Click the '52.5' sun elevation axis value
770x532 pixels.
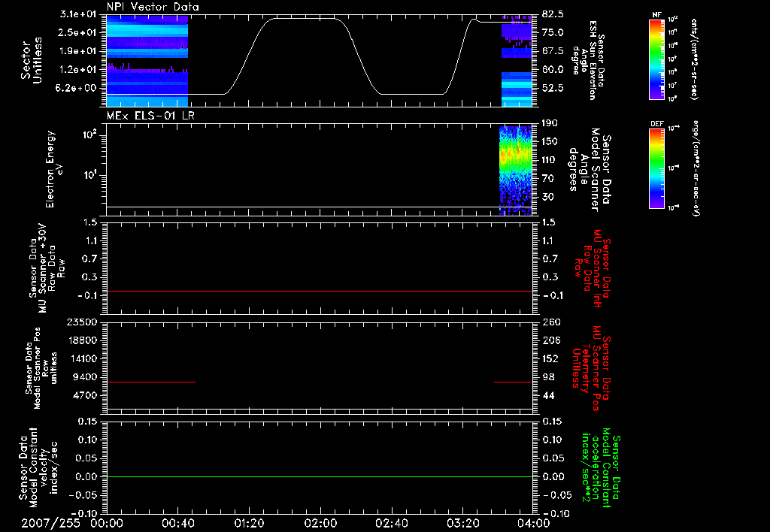pos(553,88)
